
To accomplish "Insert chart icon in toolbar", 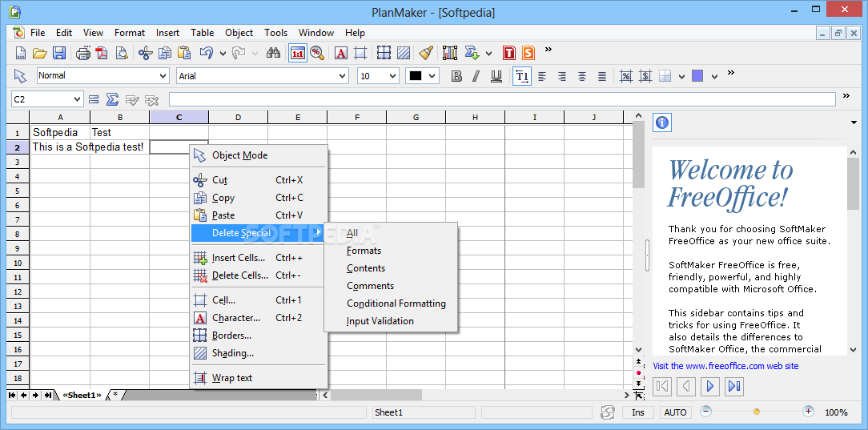I will (450, 53).
